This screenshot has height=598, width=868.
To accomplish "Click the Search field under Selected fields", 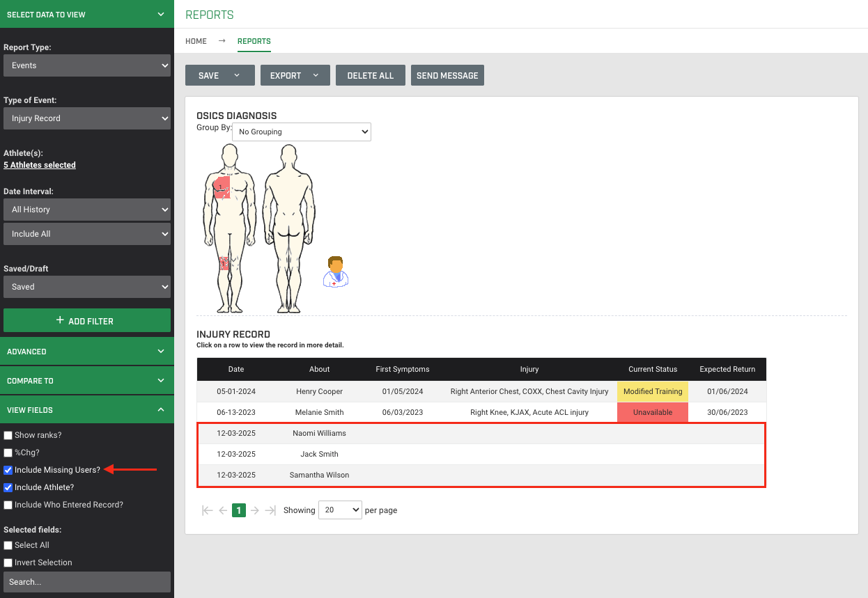I will coord(86,581).
